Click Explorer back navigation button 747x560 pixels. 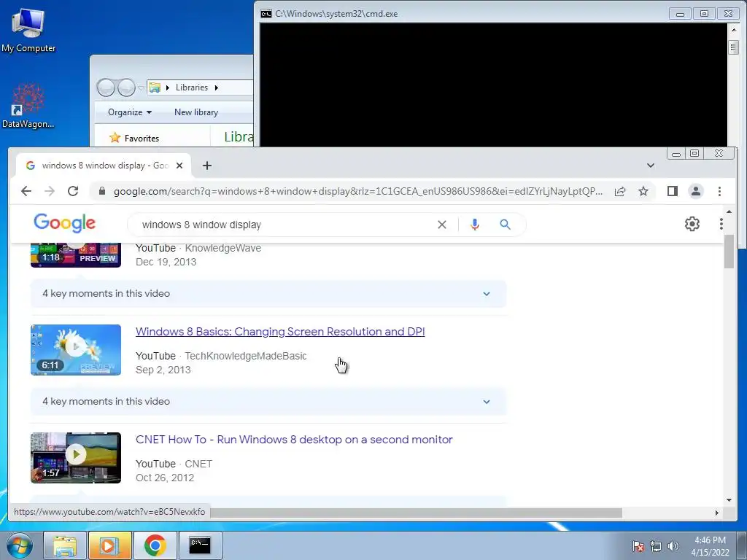coord(106,87)
